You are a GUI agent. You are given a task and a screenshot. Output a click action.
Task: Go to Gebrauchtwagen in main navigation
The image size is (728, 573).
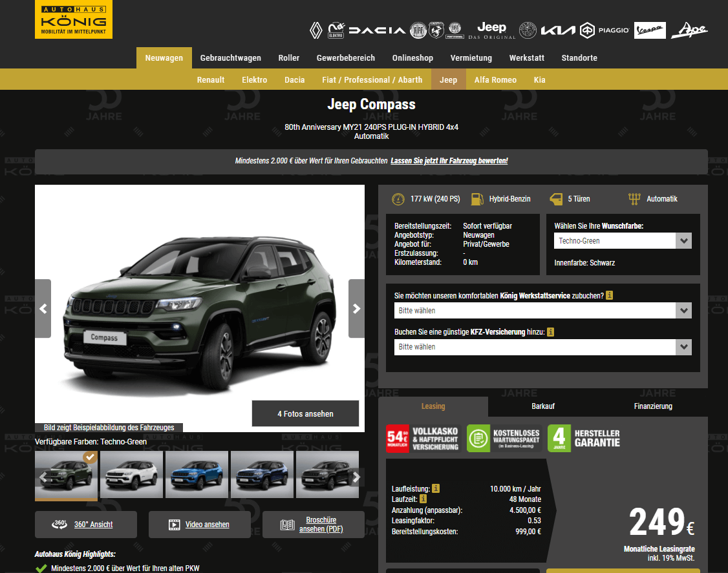(231, 58)
